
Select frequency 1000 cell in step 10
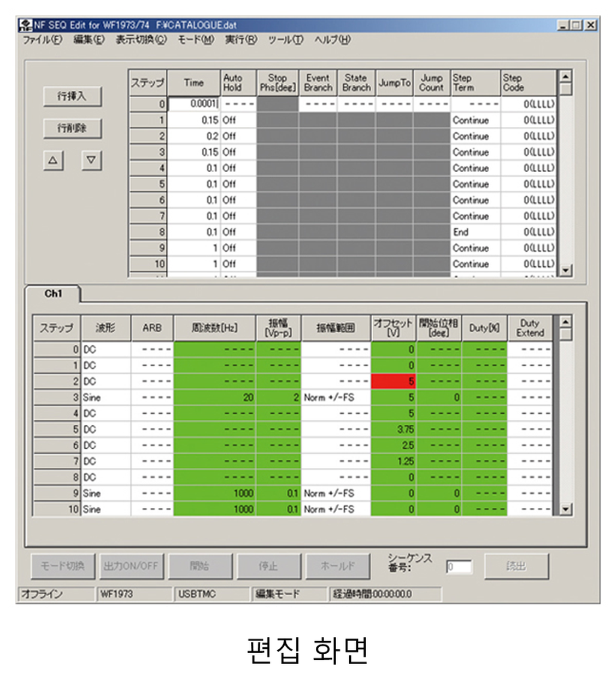pos(215,509)
